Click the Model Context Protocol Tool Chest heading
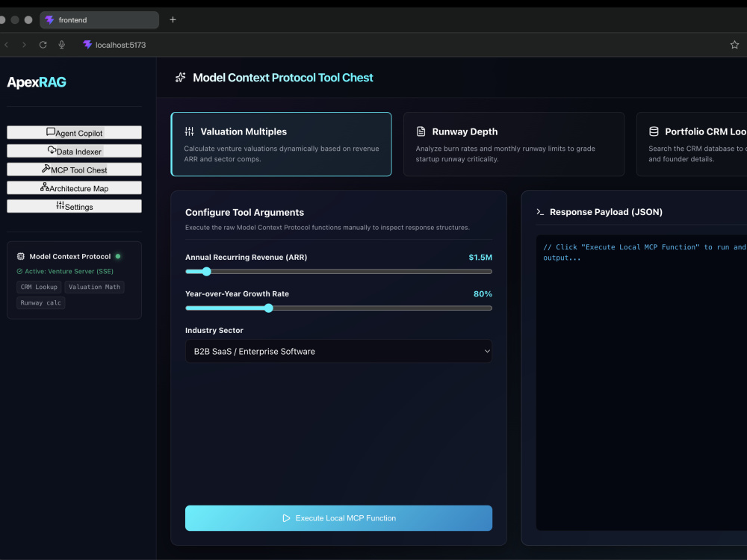This screenshot has height=560, width=747. [283, 78]
